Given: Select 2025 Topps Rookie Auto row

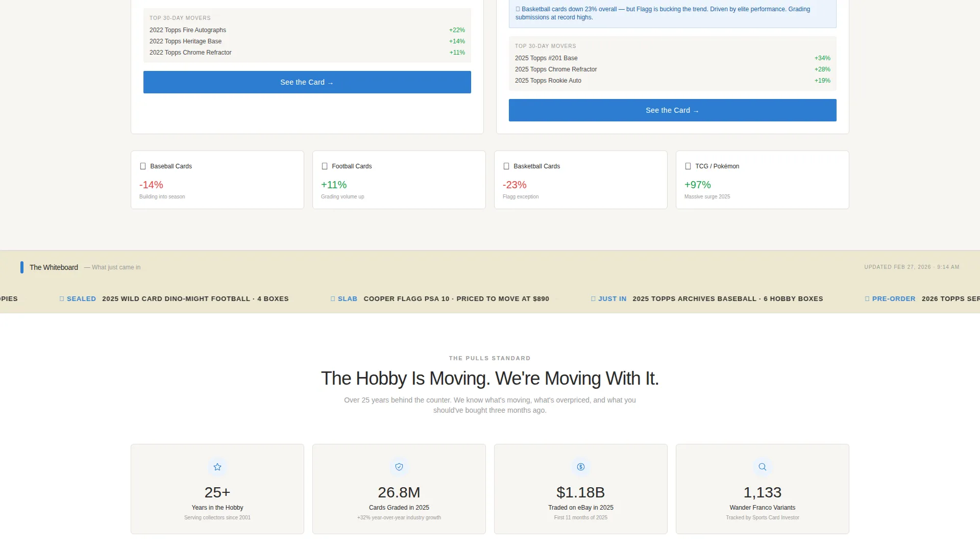Looking at the screenshot, I should tap(673, 81).
